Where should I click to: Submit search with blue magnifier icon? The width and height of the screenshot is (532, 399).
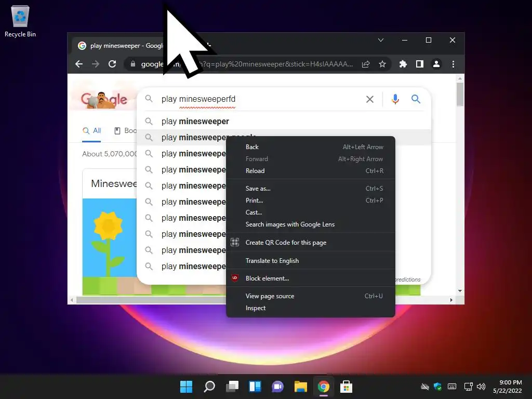416,99
